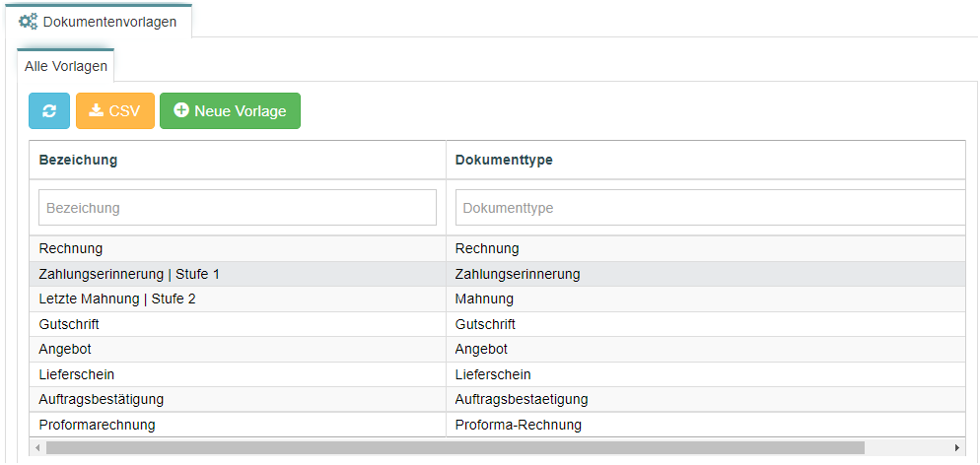
Task: Click the gears icon beside Dokumentenvorlagen
Action: pyautogui.click(x=29, y=22)
